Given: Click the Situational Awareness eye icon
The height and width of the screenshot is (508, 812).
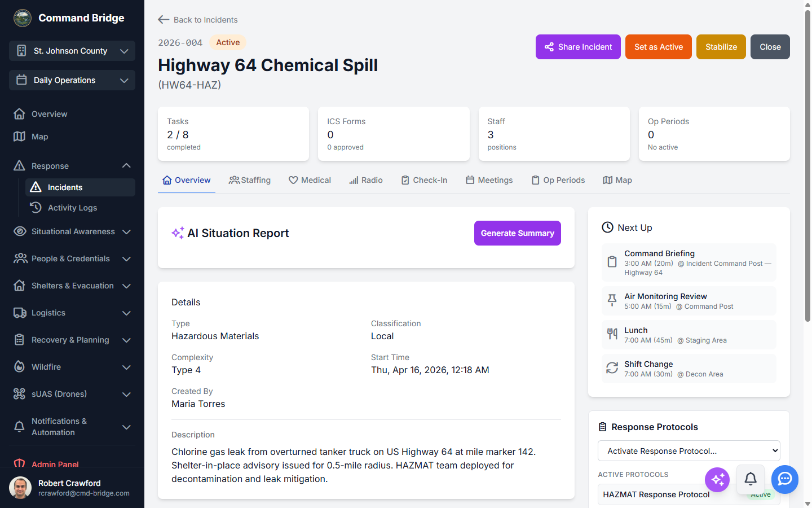Looking at the screenshot, I should (x=20, y=231).
